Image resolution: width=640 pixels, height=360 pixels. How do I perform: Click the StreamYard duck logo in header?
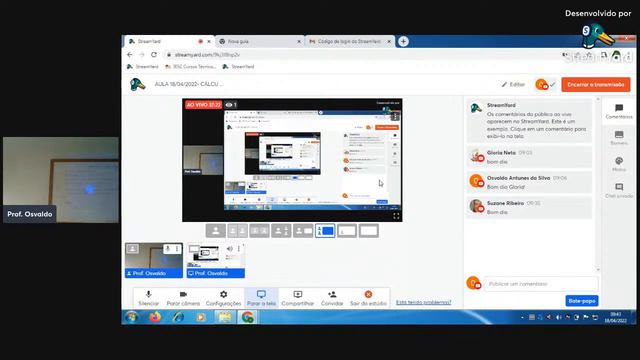coord(138,84)
